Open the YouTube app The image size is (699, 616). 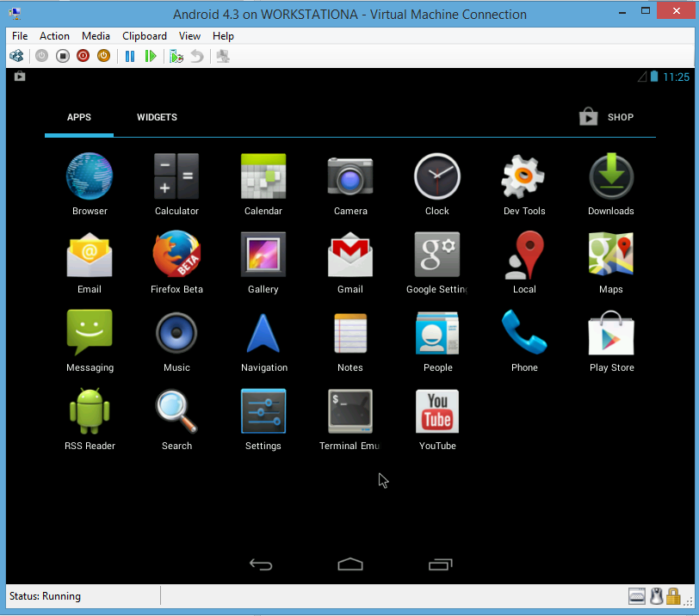click(x=436, y=411)
